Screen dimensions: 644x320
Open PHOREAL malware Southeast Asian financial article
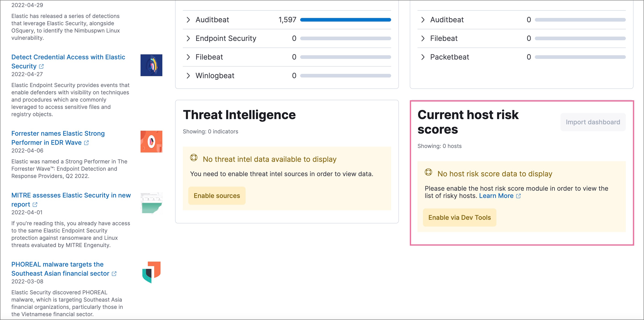pos(60,269)
